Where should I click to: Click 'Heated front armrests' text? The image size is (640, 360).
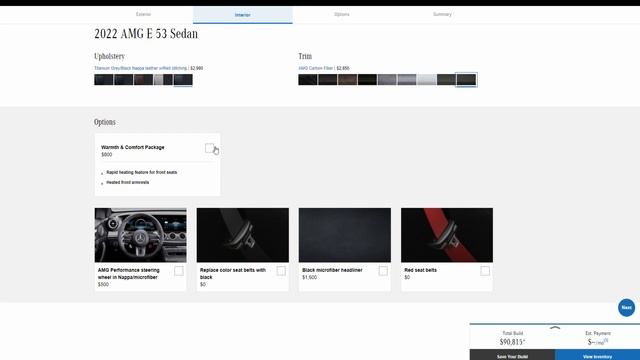click(128, 182)
